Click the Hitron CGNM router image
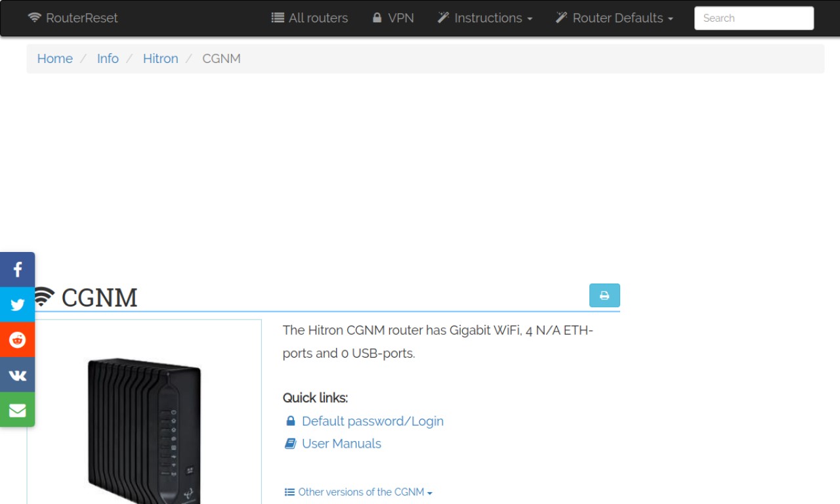Image resolution: width=840 pixels, height=504 pixels. [x=144, y=430]
